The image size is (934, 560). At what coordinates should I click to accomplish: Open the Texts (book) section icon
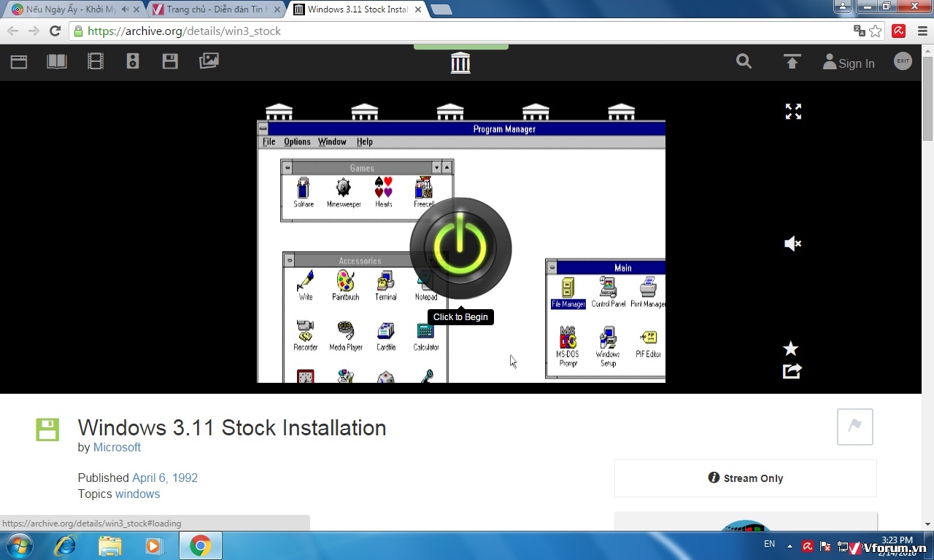[57, 62]
